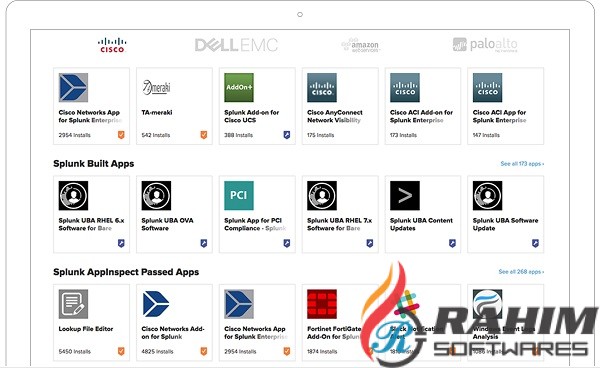Click blue badge on Cisco UCS card

click(287, 135)
